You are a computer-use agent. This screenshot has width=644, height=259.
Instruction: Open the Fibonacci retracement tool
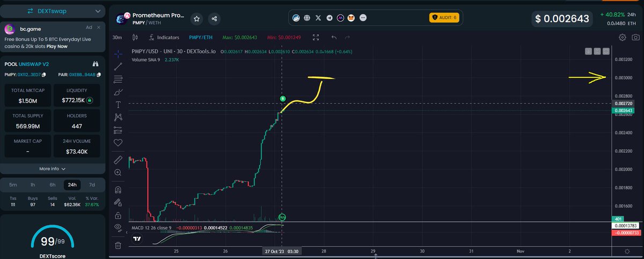coord(118,79)
